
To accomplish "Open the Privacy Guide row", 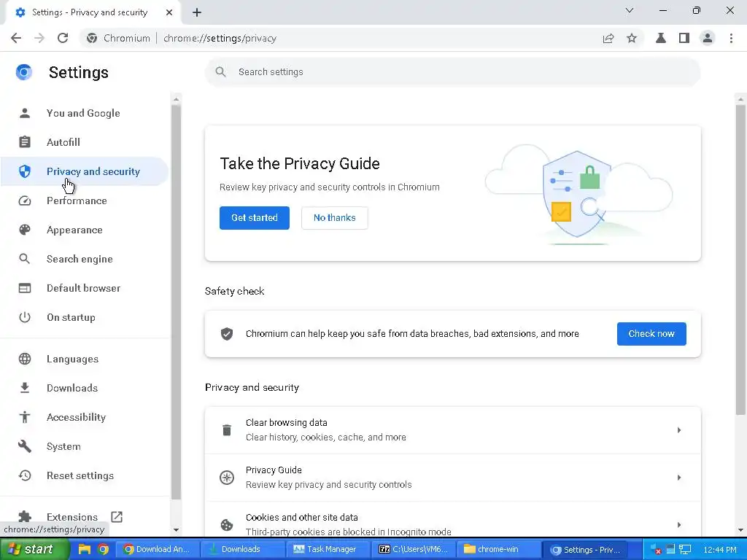I will (x=452, y=477).
